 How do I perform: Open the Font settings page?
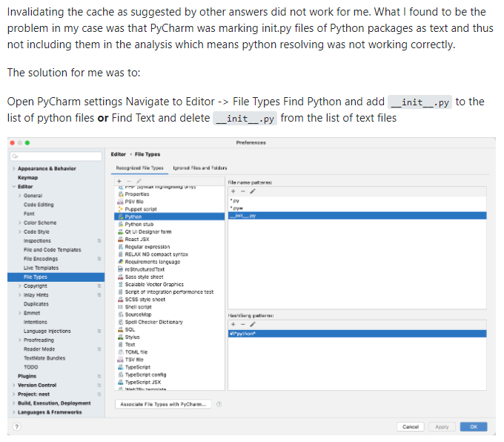(29, 214)
